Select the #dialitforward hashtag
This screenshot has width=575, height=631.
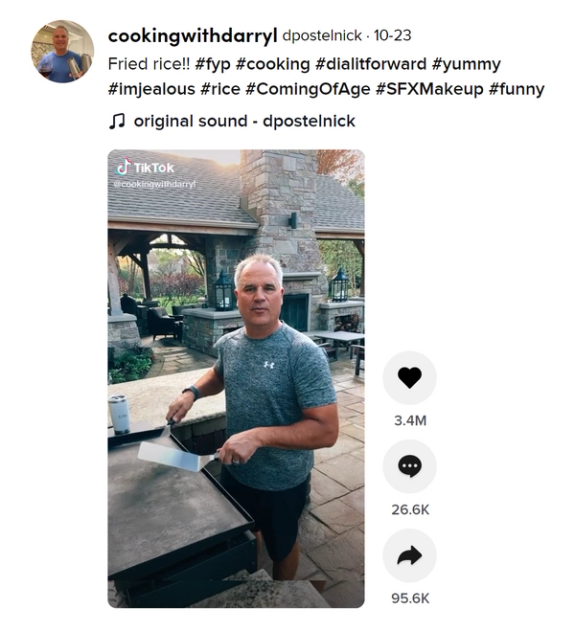pyautogui.click(x=371, y=64)
